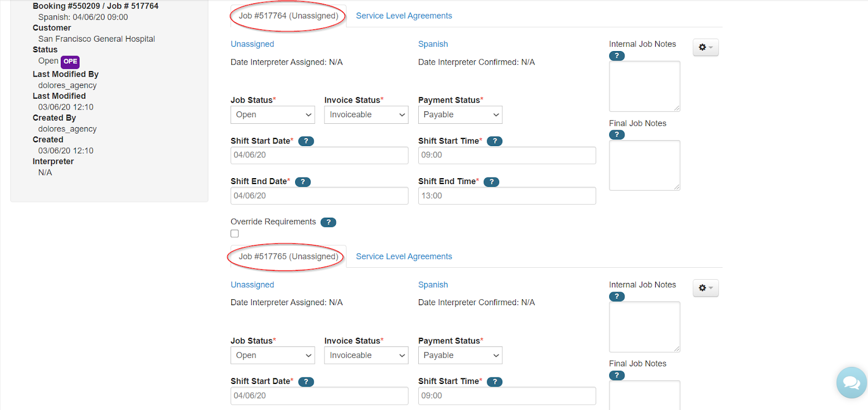Viewport: 868px width, 410px height.
Task: Click the Spanish link under Job #517765
Action: pos(433,285)
